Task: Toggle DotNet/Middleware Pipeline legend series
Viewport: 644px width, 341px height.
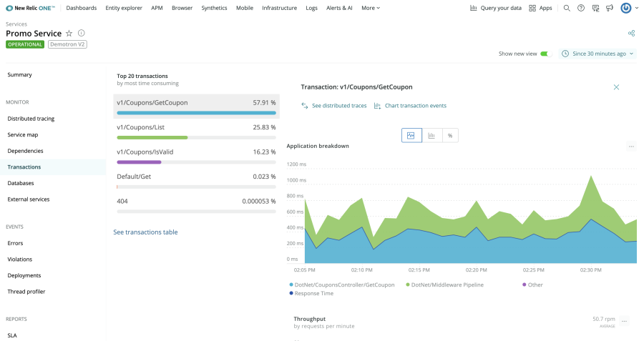Action: click(444, 285)
